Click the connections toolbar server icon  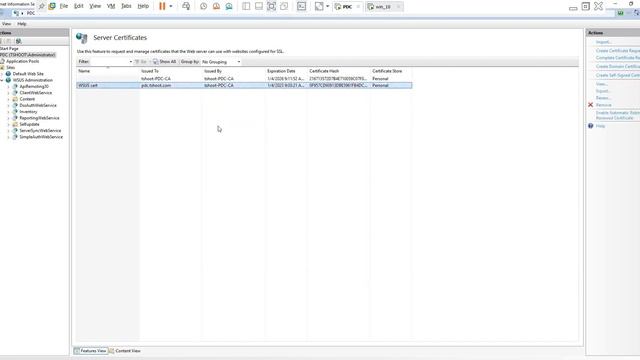[x=18, y=41]
